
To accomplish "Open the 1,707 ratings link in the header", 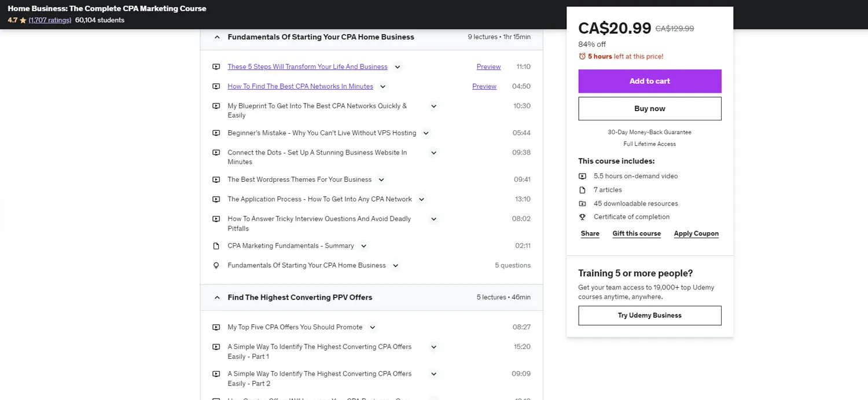I will 50,20.
